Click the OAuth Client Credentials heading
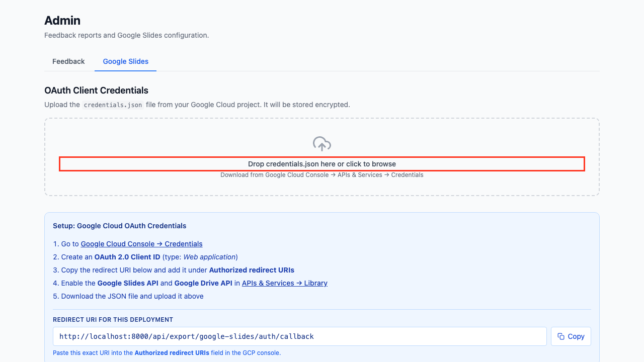Screen dimensions: 644x362 [96, 90]
